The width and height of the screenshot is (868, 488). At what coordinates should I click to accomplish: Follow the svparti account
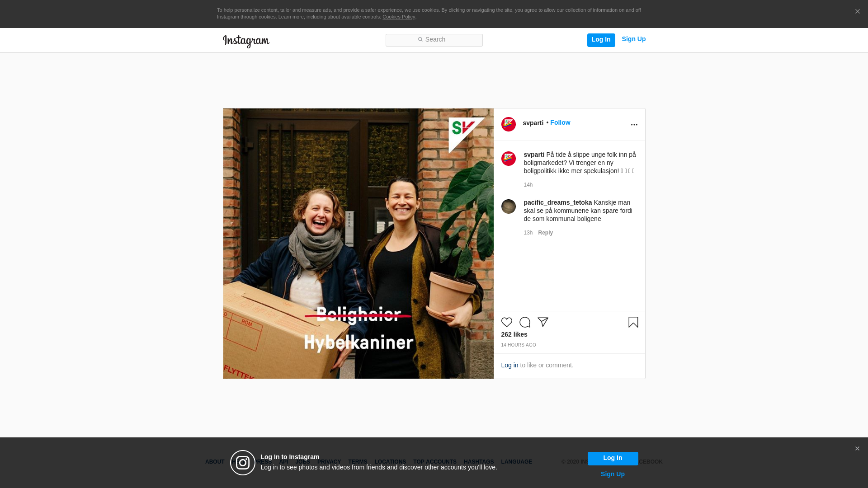click(560, 122)
